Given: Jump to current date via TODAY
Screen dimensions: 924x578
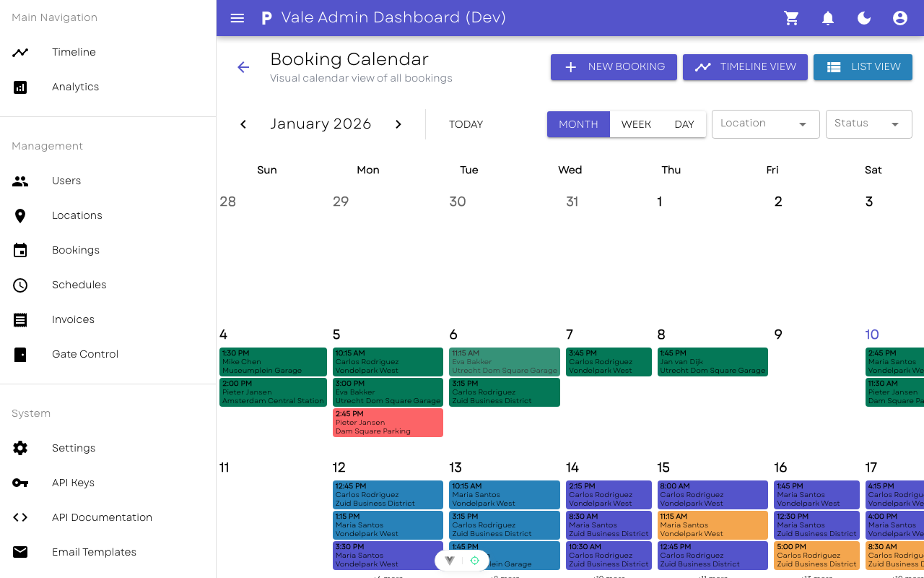Looking at the screenshot, I should [x=466, y=124].
